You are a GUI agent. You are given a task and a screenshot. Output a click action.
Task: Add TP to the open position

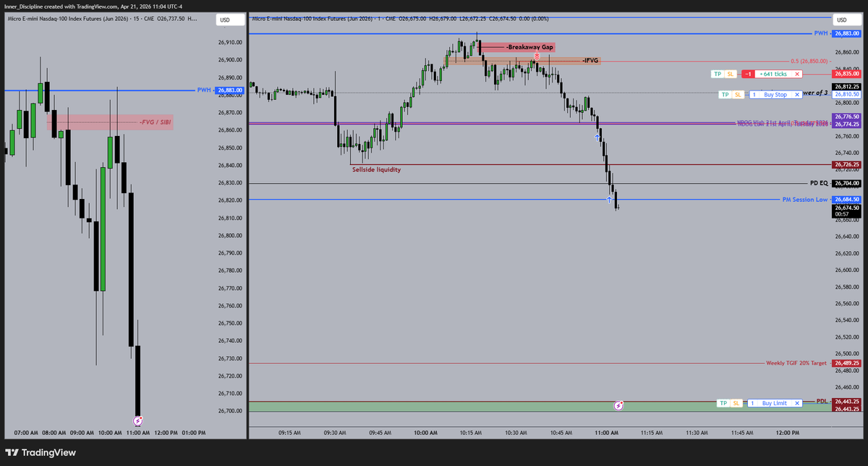tap(718, 74)
